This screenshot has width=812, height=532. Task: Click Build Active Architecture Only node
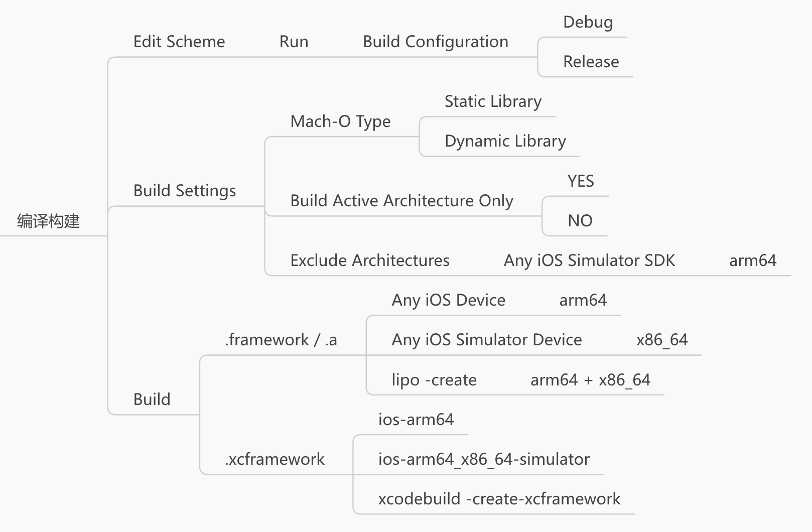coord(401,201)
